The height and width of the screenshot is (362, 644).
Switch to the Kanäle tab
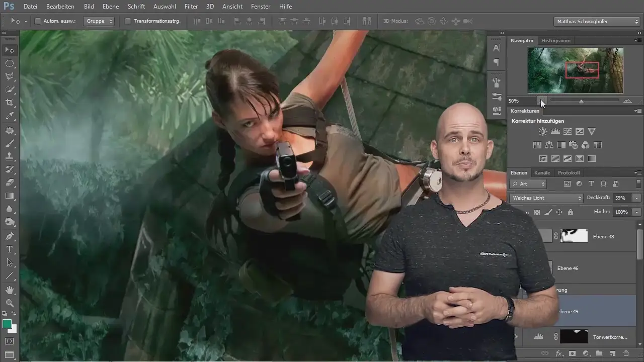click(x=542, y=173)
